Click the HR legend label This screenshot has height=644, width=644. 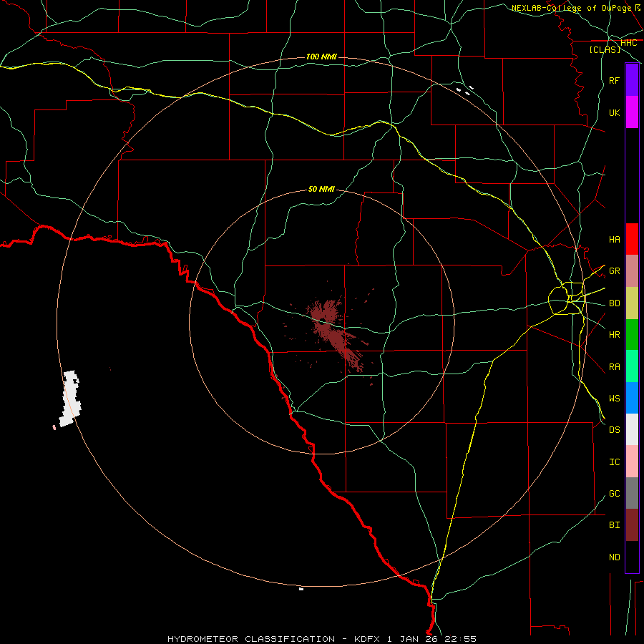coord(614,335)
